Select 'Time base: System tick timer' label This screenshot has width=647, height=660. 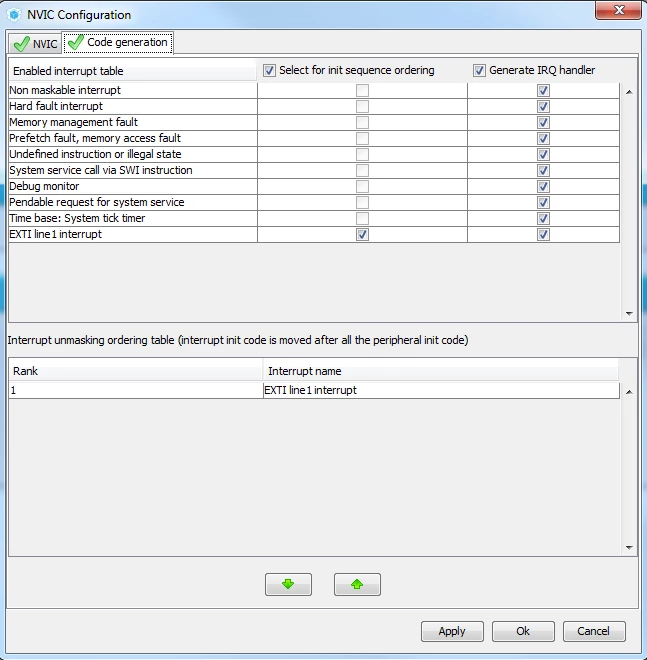77,218
